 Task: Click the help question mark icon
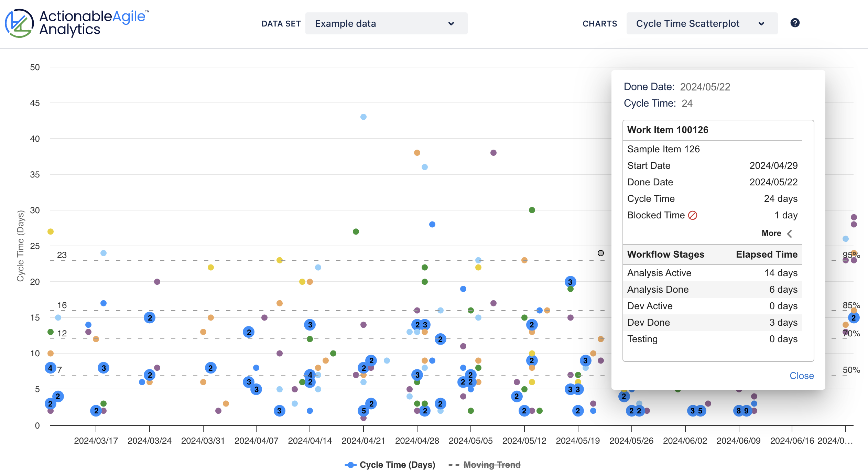click(x=795, y=23)
